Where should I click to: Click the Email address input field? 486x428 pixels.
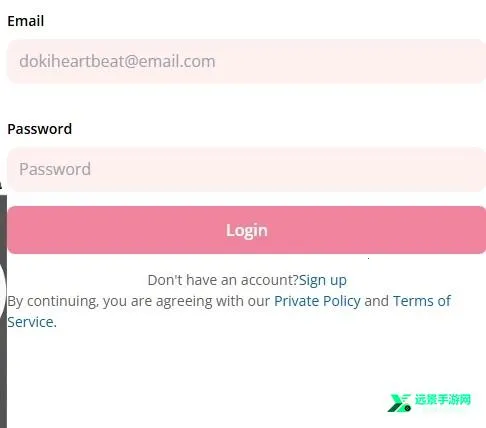(246, 61)
